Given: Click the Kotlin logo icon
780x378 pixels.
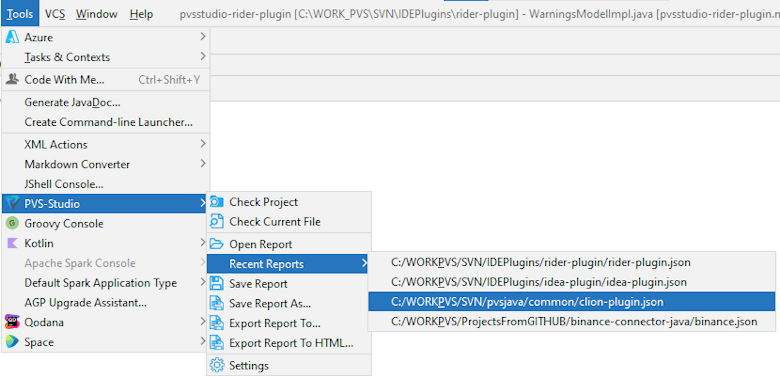Looking at the screenshot, I should click(x=12, y=243).
